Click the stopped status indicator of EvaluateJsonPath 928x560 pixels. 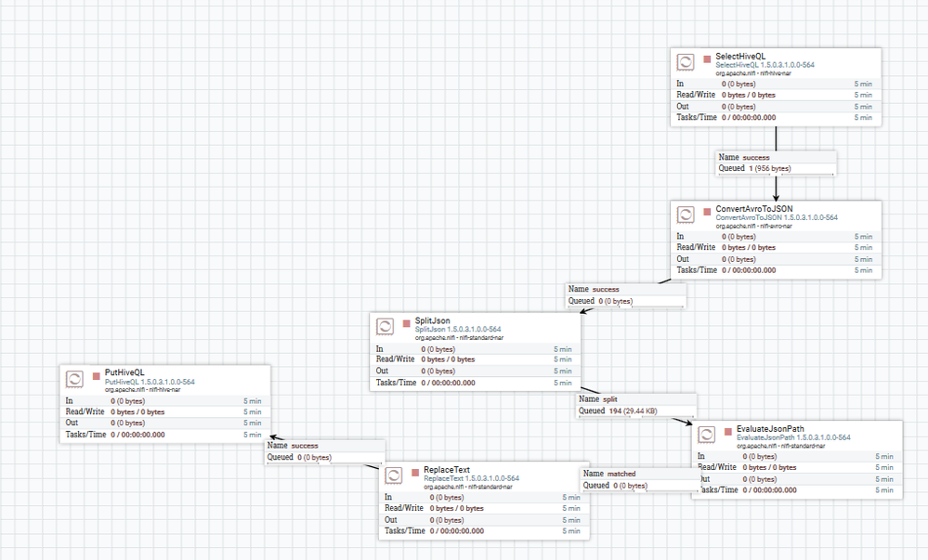pyautogui.click(x=728, y=432)
